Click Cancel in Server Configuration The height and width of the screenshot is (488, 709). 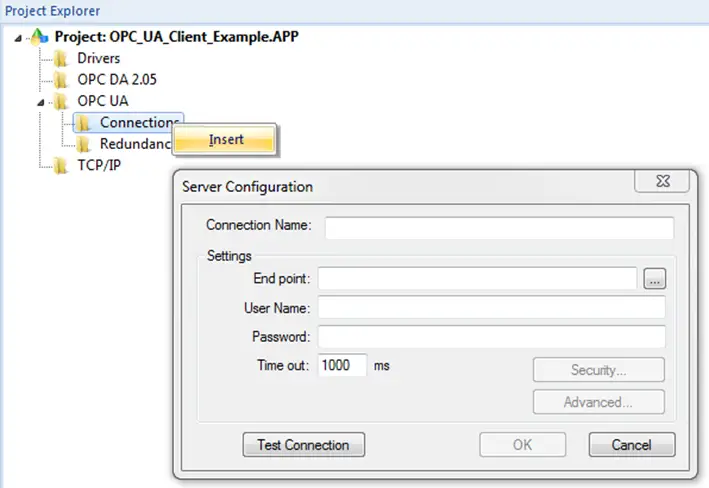coord(632,445)
